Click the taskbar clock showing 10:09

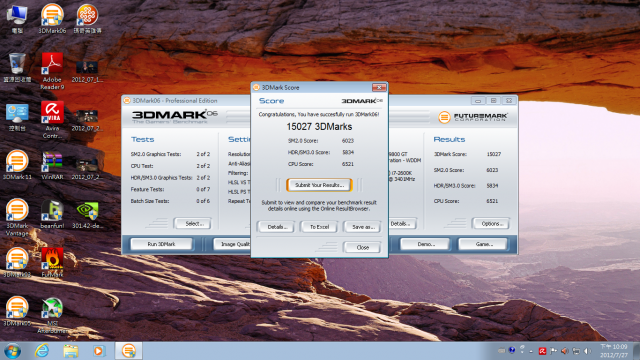coord(613,351)
